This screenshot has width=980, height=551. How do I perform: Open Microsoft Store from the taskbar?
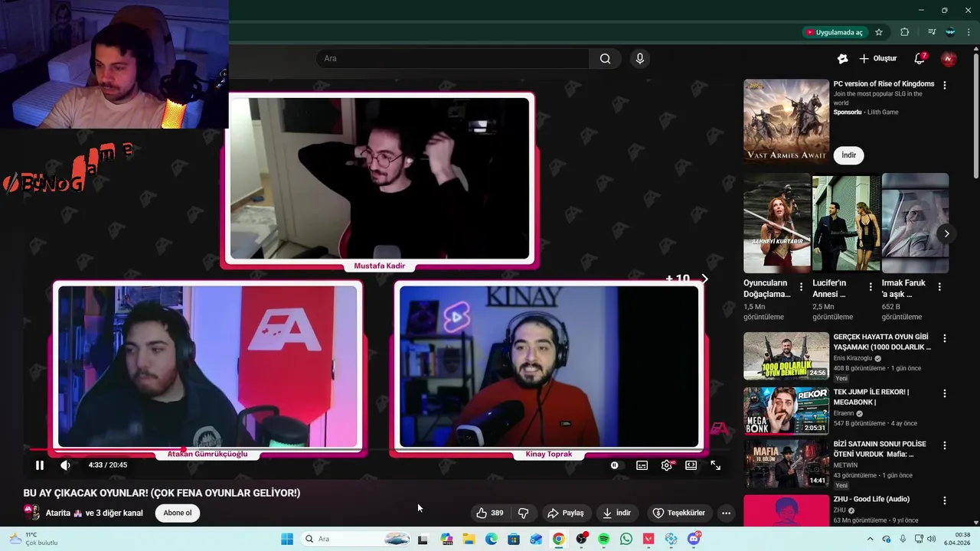pyautogui.click(x=514, y=540)
